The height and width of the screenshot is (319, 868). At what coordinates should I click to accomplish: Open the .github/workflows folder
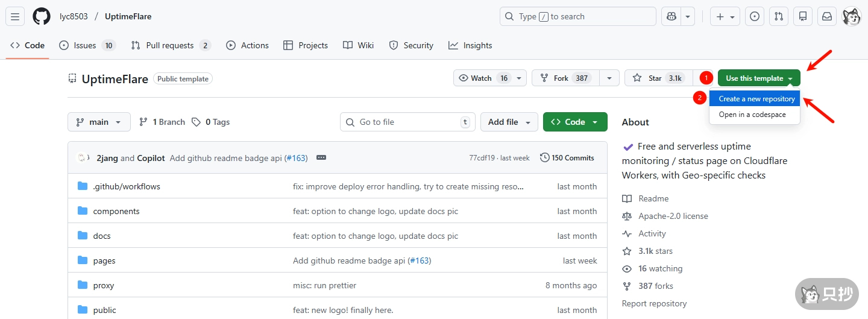pyautogui.click(x=127, y=186)
